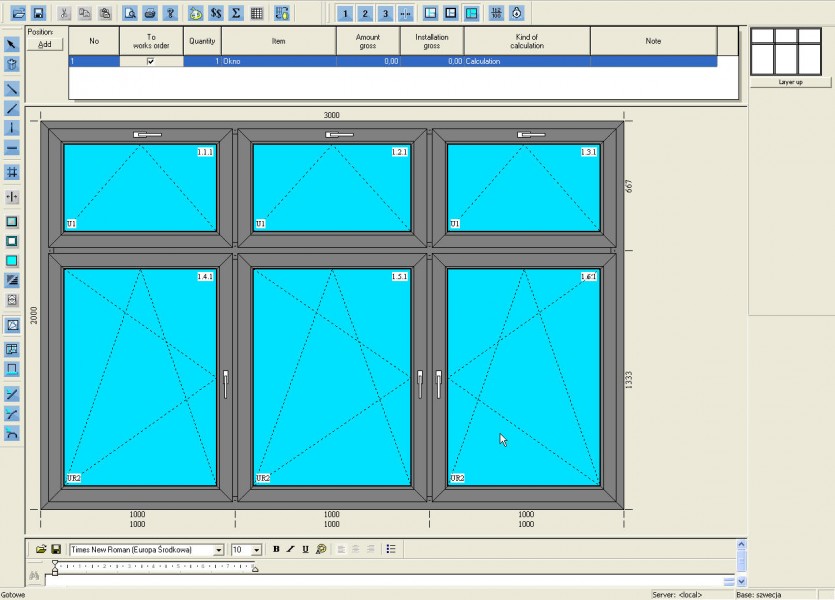Click the text color palette icon
The height and width of the screenshot is (600, 835).
click(x=321, y=549)
